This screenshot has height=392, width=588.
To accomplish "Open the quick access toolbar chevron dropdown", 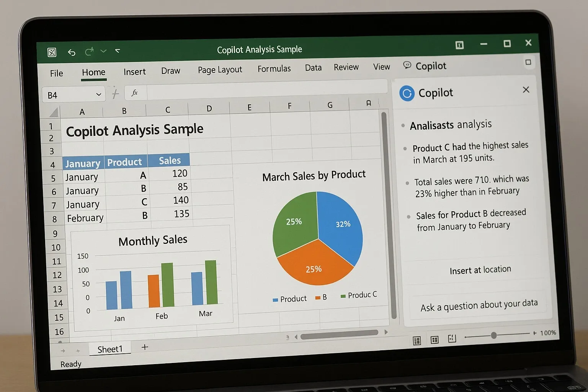I will tap(103, 51).
